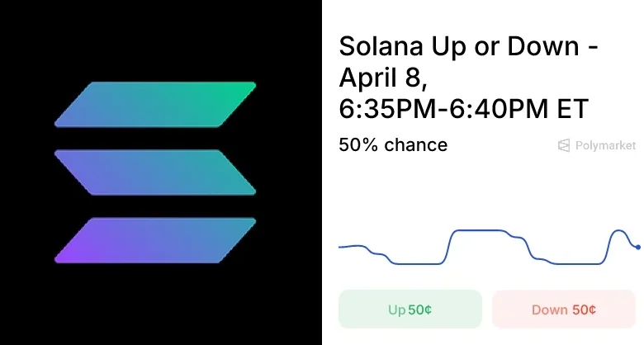Image resolution: width=644 pixels, height=345 pixels.
Task: Click the middle bar of the Solana logo
Action: coord(155,172)
